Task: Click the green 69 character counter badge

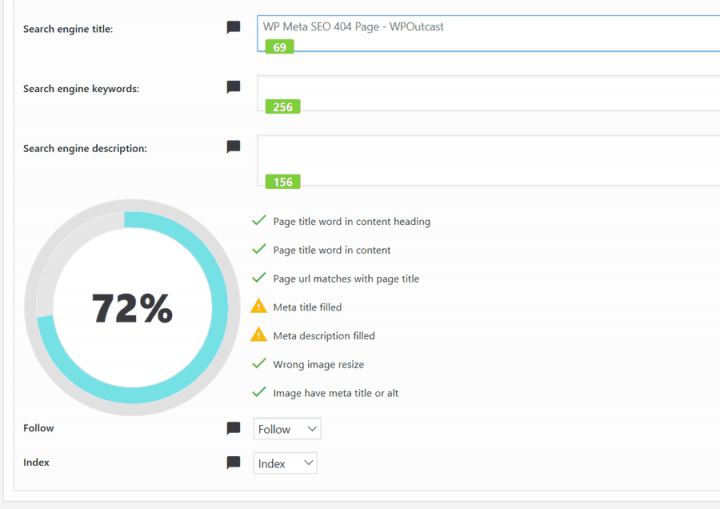Action: pos(278,47)
